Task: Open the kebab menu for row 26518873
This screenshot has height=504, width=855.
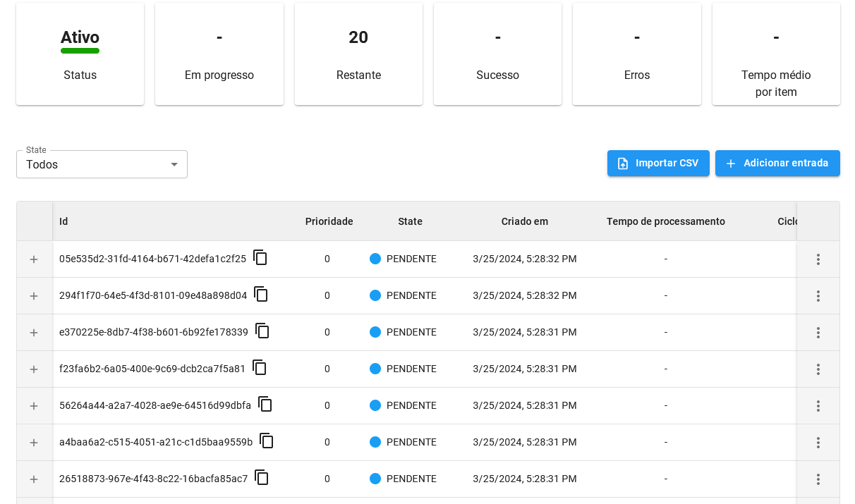Action: click(818, 479)
